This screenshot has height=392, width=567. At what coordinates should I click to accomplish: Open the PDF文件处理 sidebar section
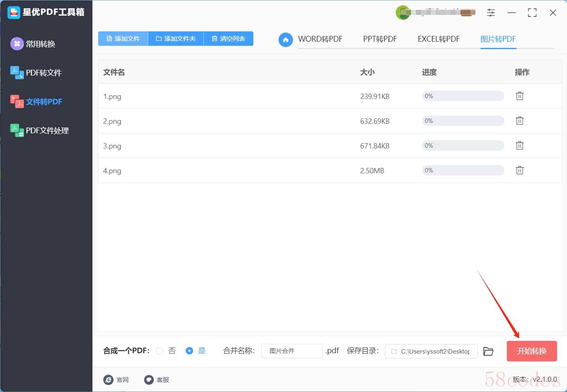click(x=47, y=131)
